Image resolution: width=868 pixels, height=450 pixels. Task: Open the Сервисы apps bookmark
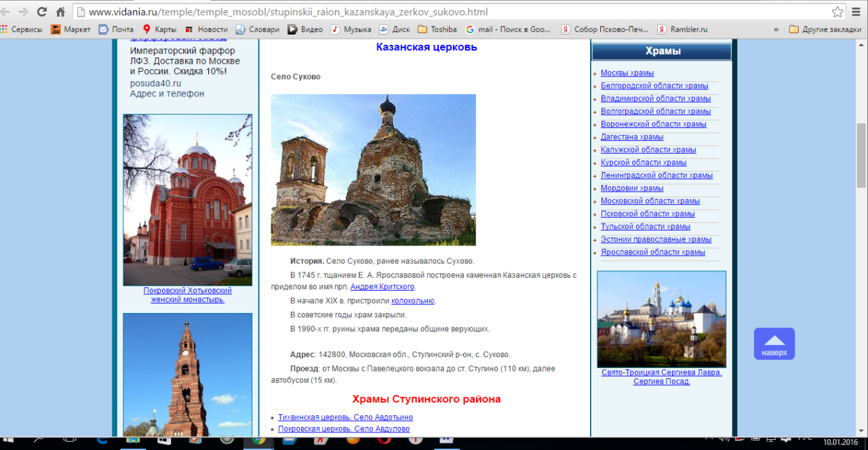(22, 29)
